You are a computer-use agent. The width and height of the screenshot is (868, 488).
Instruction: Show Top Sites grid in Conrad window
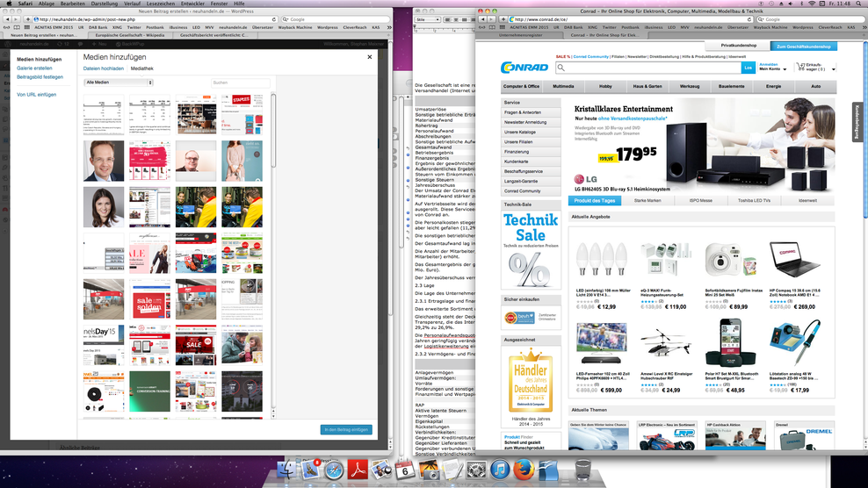point(503,27)
